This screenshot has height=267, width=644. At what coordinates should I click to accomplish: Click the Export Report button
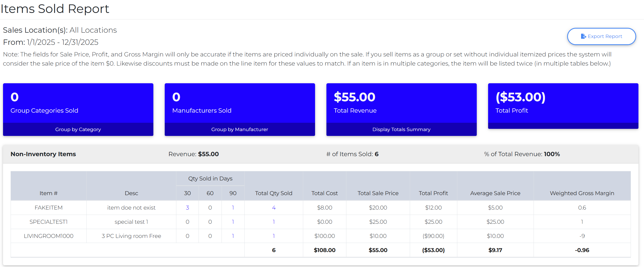point(601,36)
